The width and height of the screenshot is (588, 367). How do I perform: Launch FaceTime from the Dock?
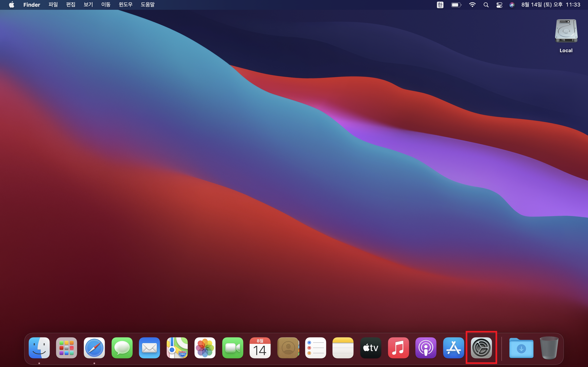[233, 348]
